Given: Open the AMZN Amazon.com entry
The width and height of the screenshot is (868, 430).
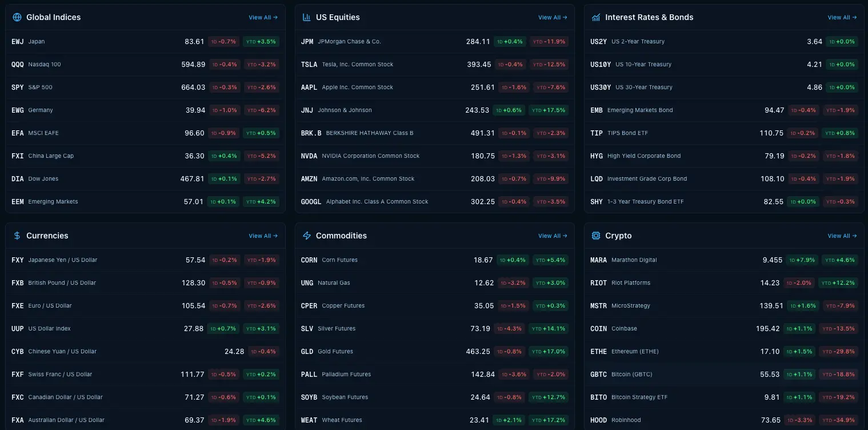Looking at the screenshot, I should pos(435,179).
